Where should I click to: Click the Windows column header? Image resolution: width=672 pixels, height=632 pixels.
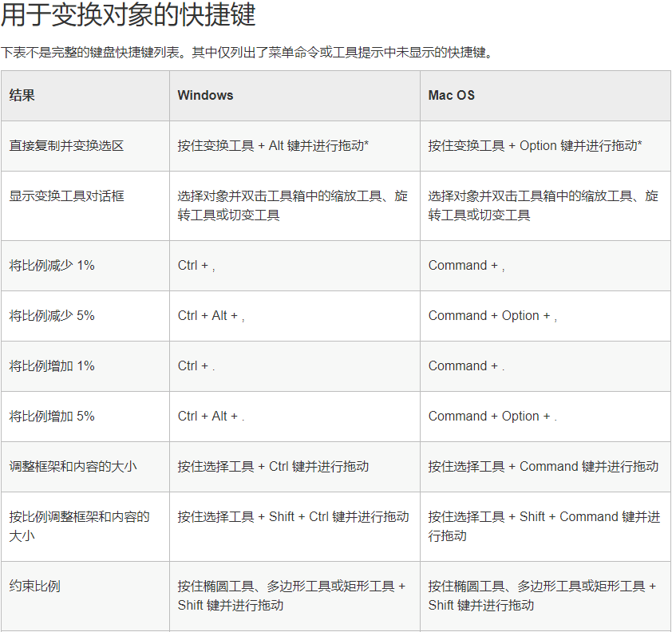coord(294,96)
